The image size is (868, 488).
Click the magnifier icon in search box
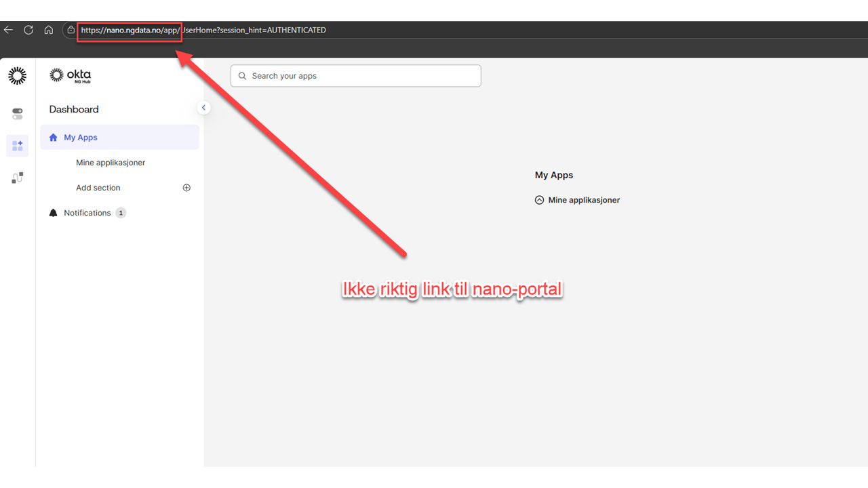pyautogui.click(x=243, y=76)
